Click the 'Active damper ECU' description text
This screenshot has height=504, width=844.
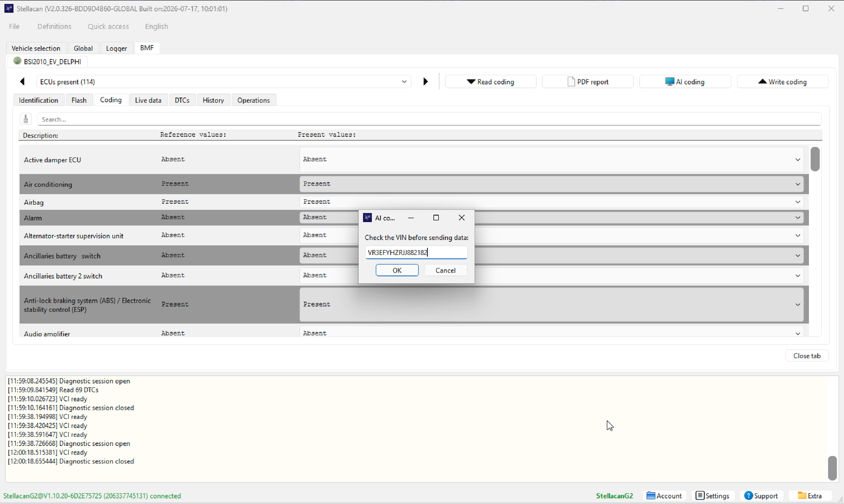click(x=52, y=160)
